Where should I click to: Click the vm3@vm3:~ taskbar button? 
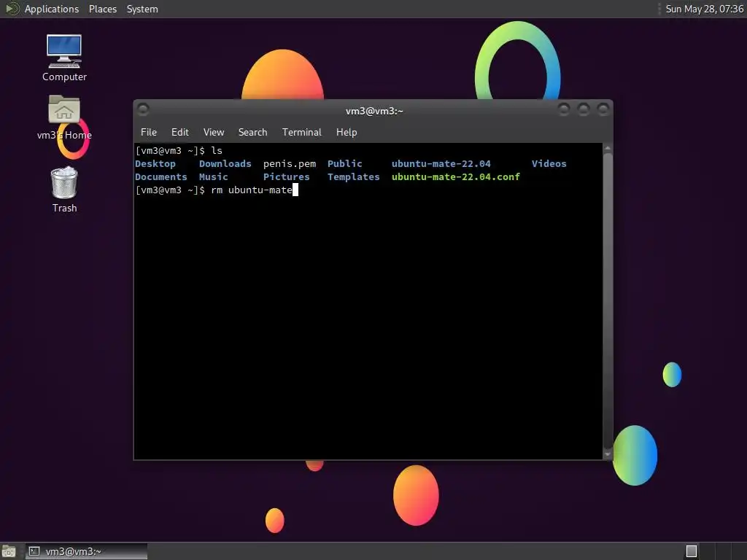point(86,551)
